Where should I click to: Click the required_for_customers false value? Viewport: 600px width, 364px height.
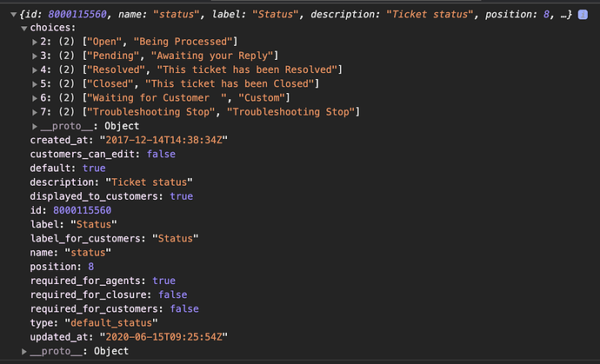pos(184,308)
